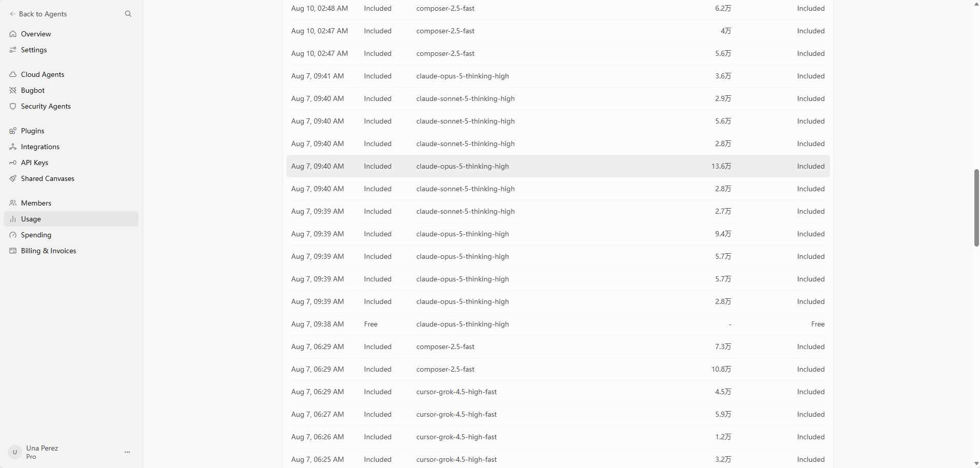
Task: Select the 'Aug 7, 06:25 AM' date cell
Action: pyautogui.click(x=318, y=459)
